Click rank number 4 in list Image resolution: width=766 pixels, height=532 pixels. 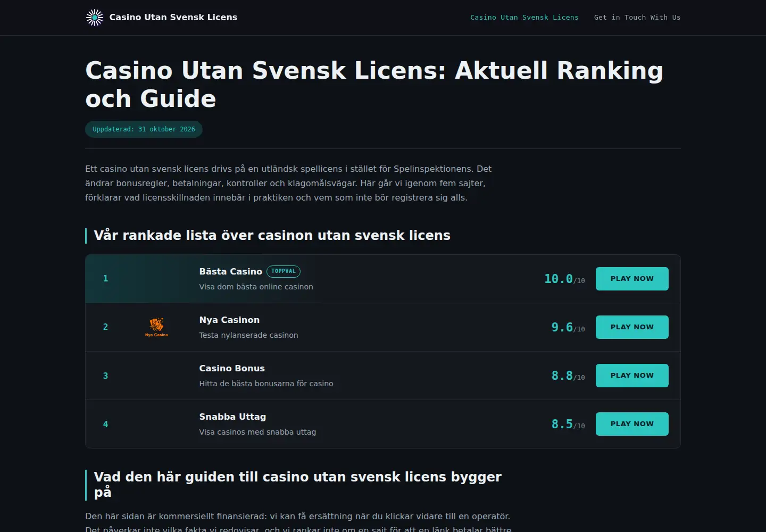pos(105,424)
